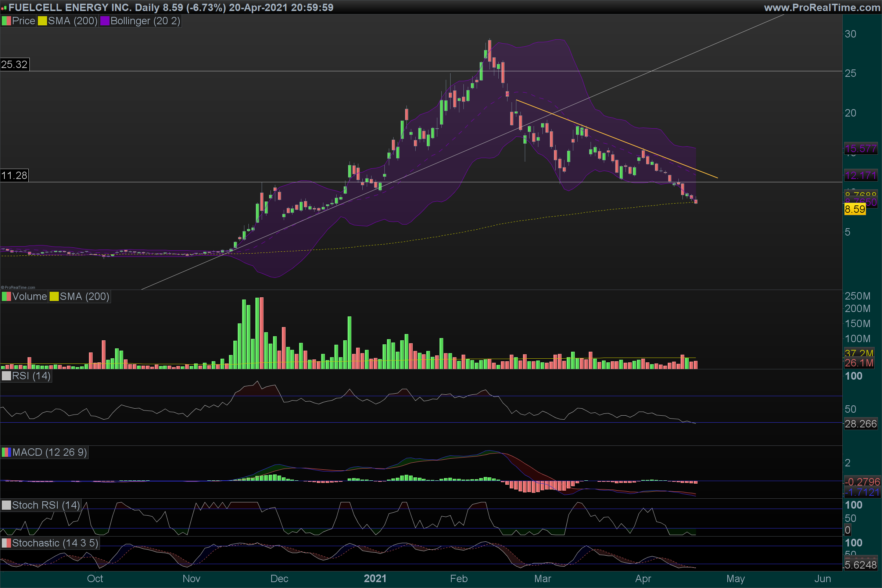Click the Price legend color icon
Viewport: 882px width, 588px height.
tap(6, 21)
